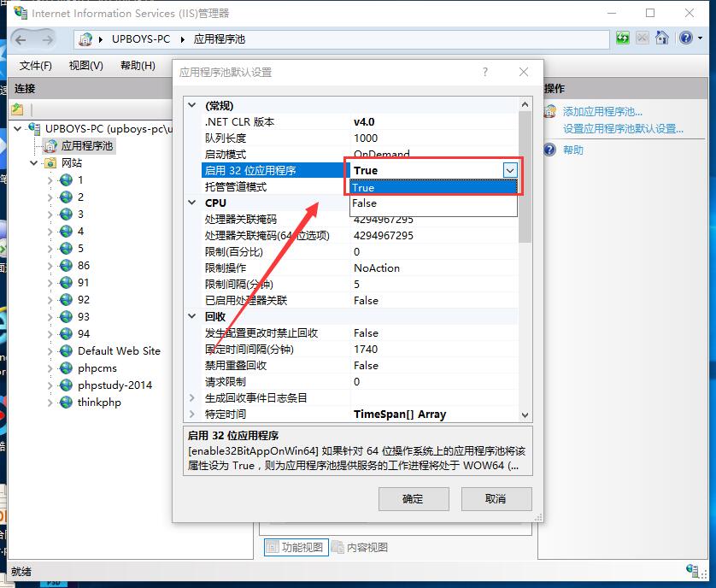Collapse the 回收 property section
This screenshot has height=588, width=716.
tap(192, 316)
